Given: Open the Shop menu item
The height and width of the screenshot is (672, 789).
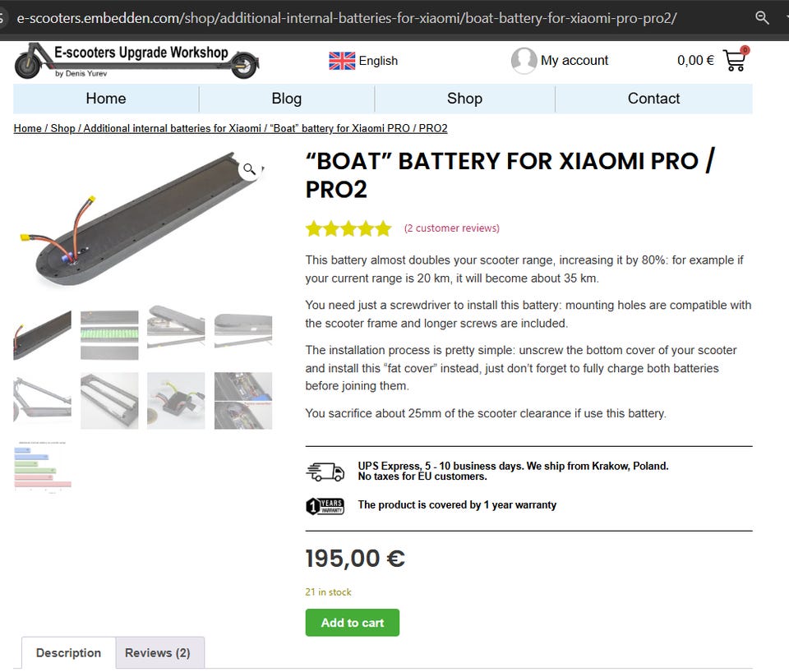Looking at the screenshot, I should pos(464,99).
